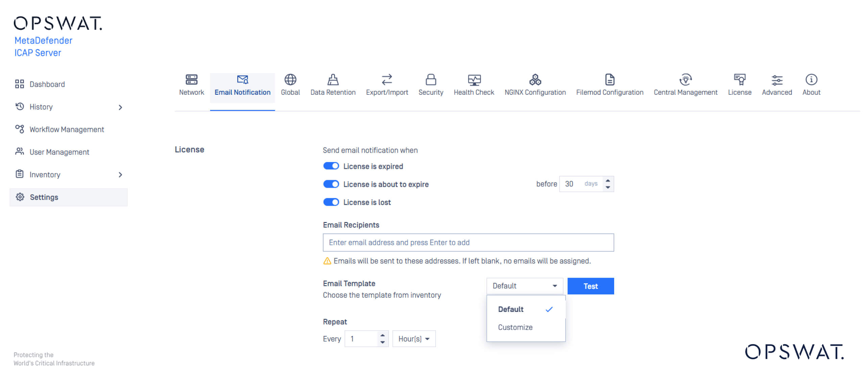Select the Data Retention broom icon
Image resolution: width=868 pixels, height=384 pixels.
pyautogui.click(x=333, y=80)
